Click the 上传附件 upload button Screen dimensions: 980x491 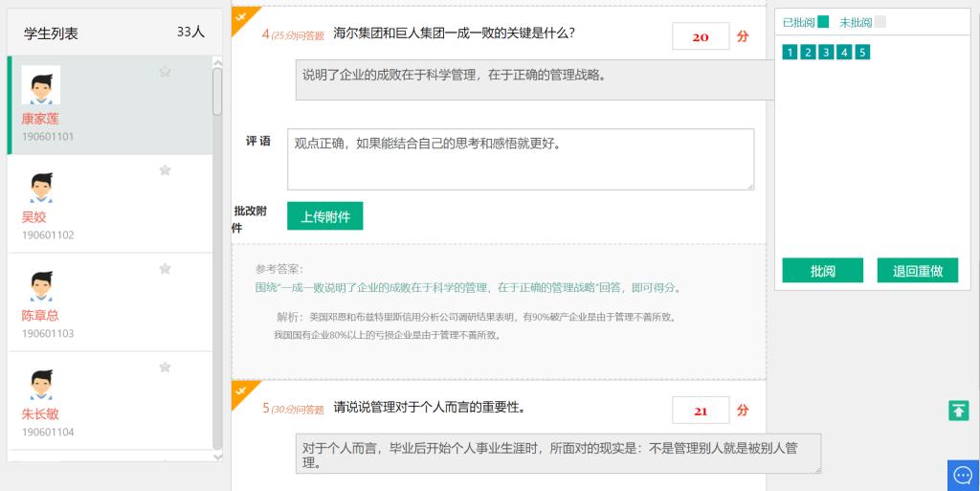click(325, 217)
